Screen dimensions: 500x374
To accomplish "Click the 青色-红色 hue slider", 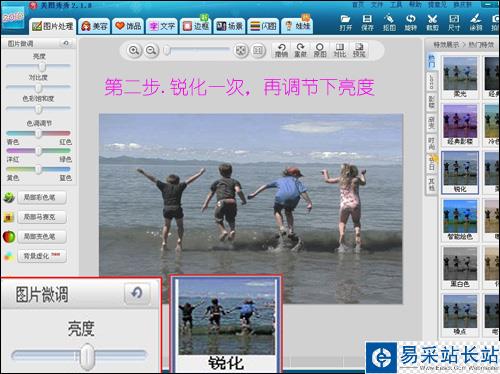I will (x=38, y=133).
